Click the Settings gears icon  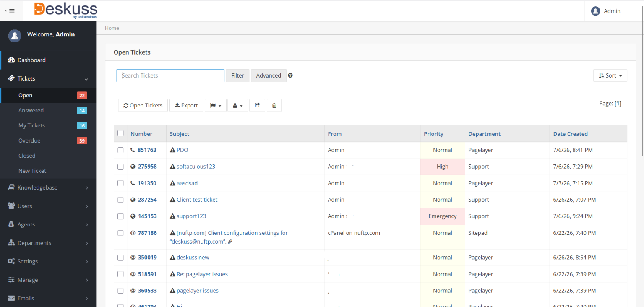(11, 261)
